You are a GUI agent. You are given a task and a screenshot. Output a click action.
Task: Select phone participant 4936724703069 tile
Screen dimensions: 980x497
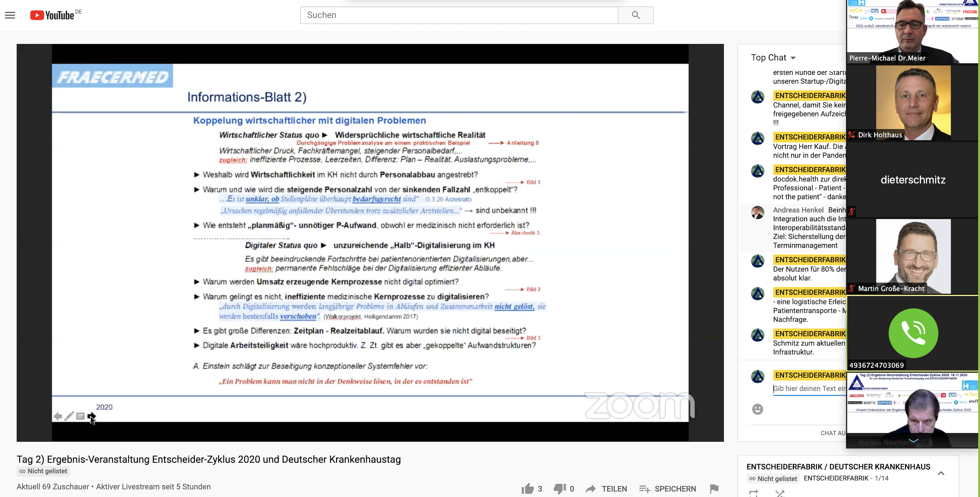click(x=913, y=333)
